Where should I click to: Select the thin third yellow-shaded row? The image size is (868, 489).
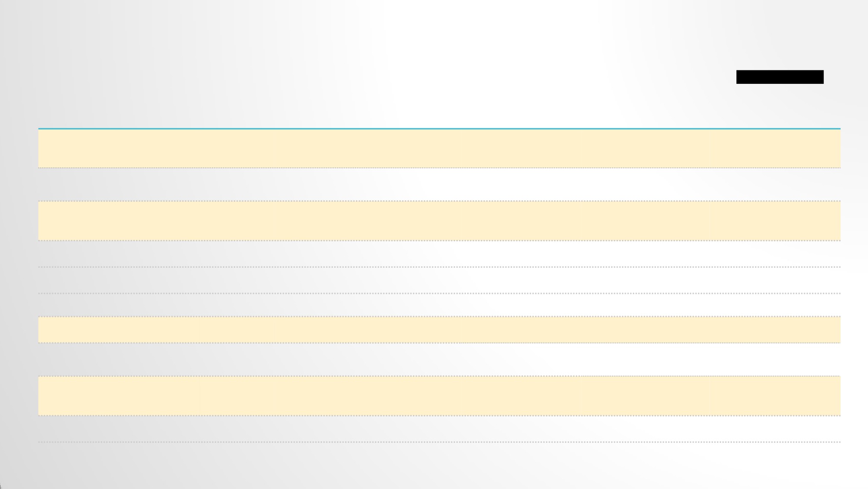pos(439,330)
